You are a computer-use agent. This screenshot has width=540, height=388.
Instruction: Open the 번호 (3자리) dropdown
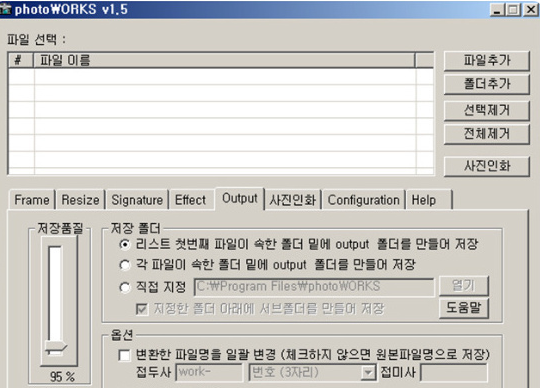312,373
